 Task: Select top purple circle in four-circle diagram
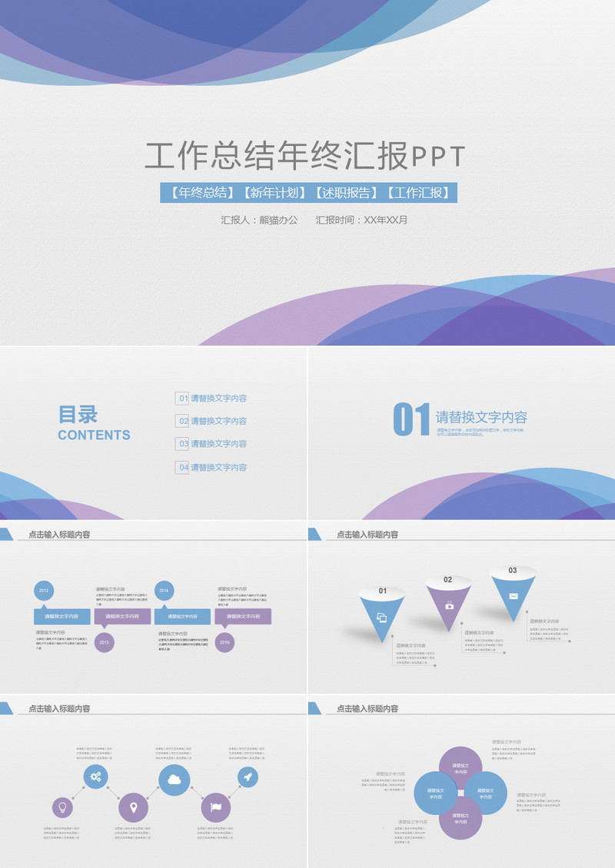click(x=460, y=768)
